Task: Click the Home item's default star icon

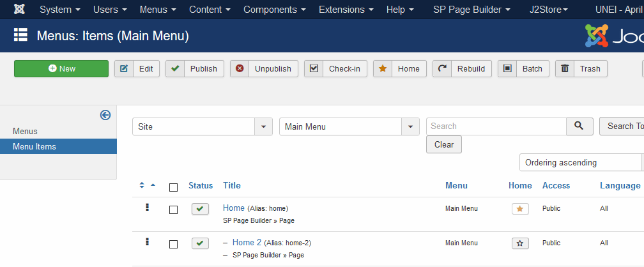Action: (520, 209)
